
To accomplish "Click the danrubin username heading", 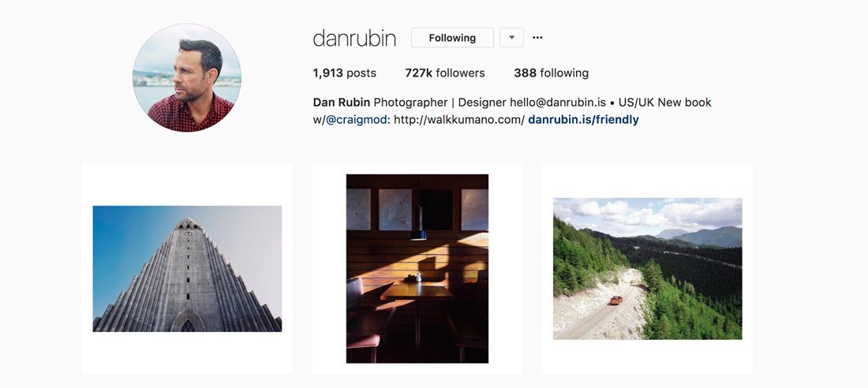I will click(354, 38).
